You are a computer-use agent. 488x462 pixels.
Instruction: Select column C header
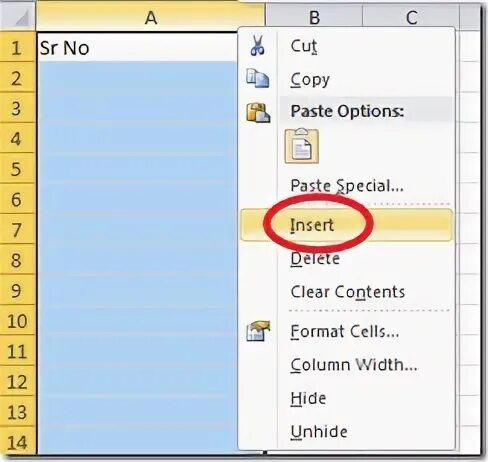(x=411, y=17)
